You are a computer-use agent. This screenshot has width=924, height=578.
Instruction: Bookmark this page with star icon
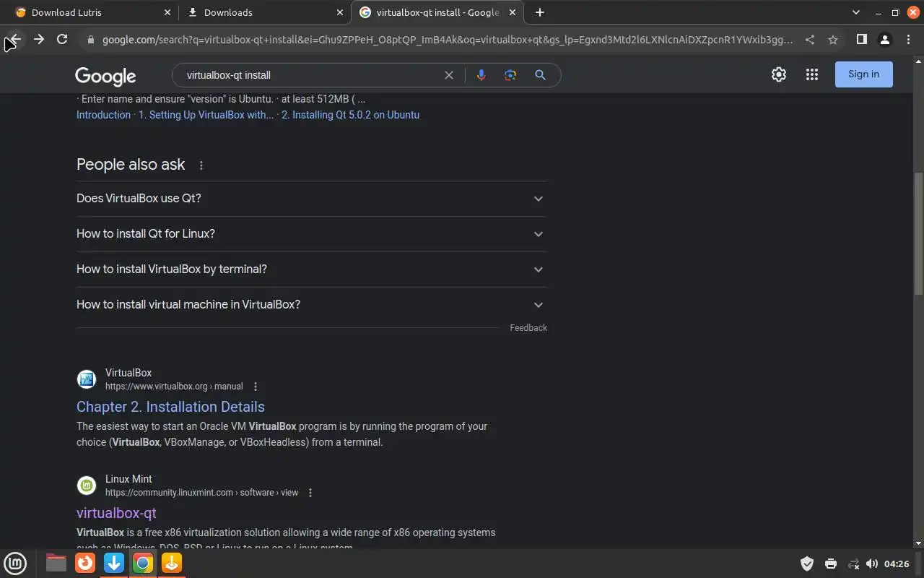[x=833, y=40]
